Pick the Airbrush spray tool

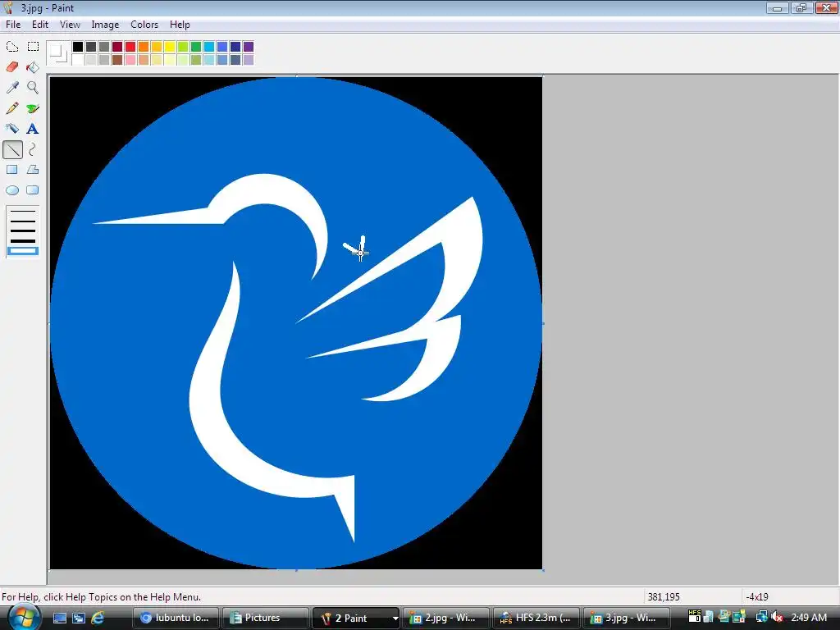coord(12,129)
